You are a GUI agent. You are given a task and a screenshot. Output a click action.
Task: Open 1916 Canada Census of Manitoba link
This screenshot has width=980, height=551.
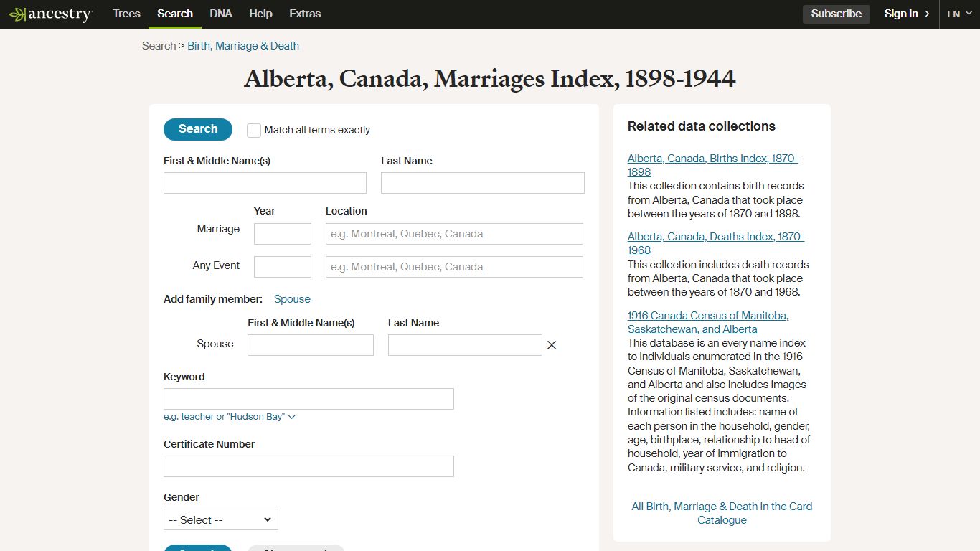pos(708,322)
